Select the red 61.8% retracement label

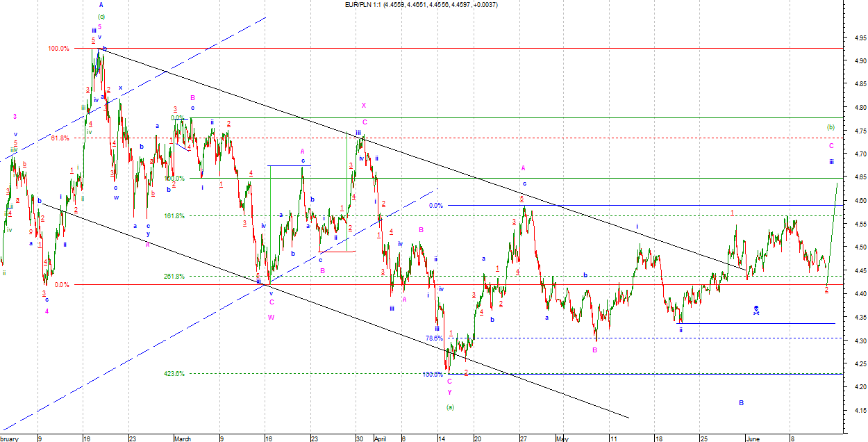(60, 138)
